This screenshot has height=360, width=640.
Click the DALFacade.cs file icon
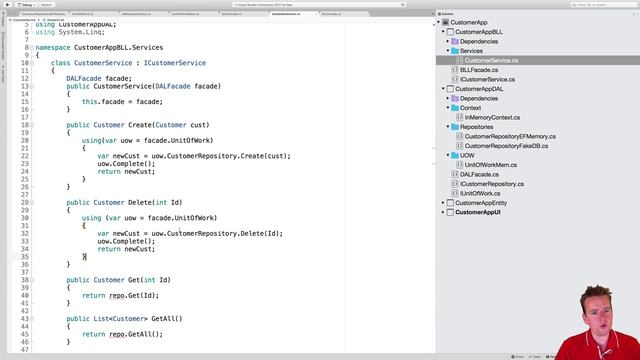coord(455,174)
